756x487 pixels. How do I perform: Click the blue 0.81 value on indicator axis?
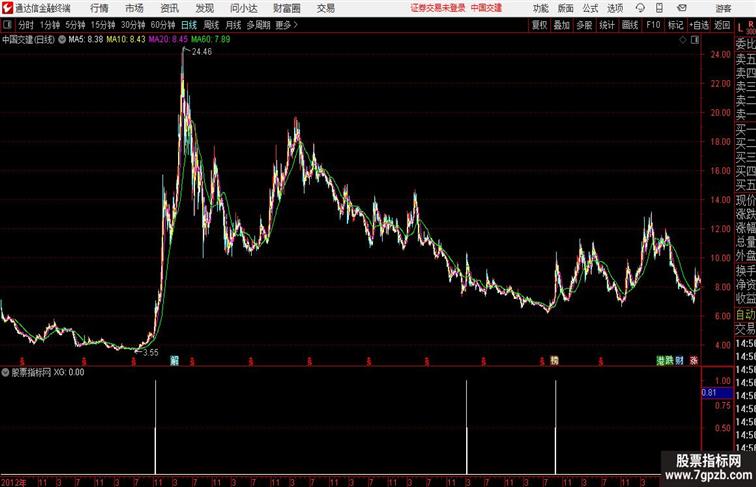717,392
